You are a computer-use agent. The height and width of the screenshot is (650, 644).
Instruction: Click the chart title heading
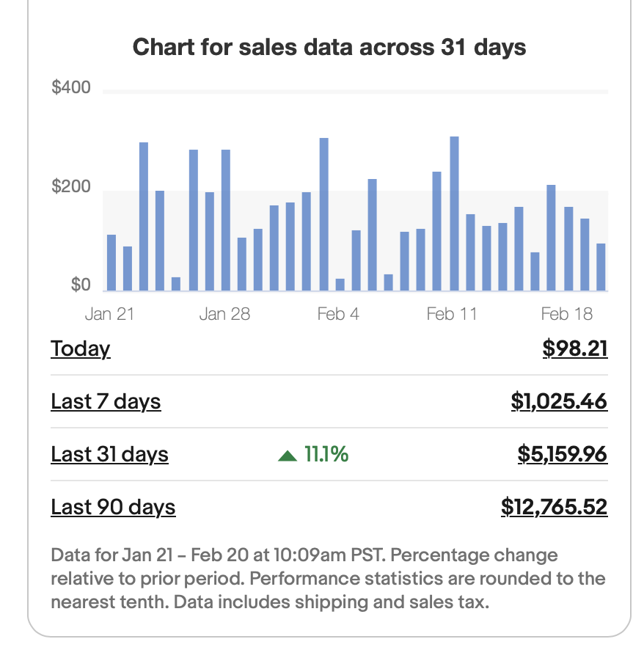tap(329, 48)
